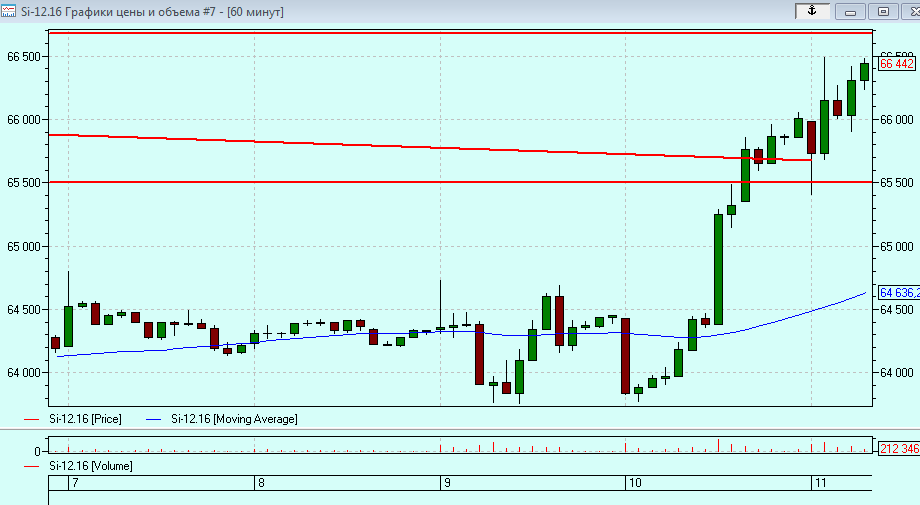Click the last green candle near 66 442

[864, 72]
